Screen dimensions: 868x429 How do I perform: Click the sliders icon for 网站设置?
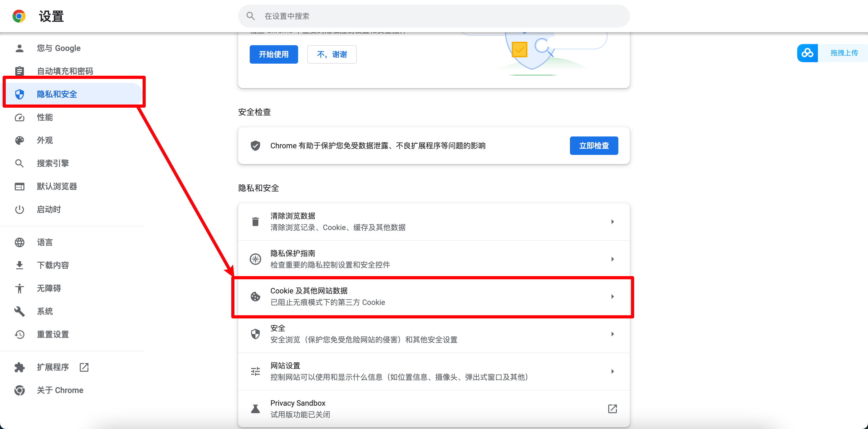coord(255,371)
